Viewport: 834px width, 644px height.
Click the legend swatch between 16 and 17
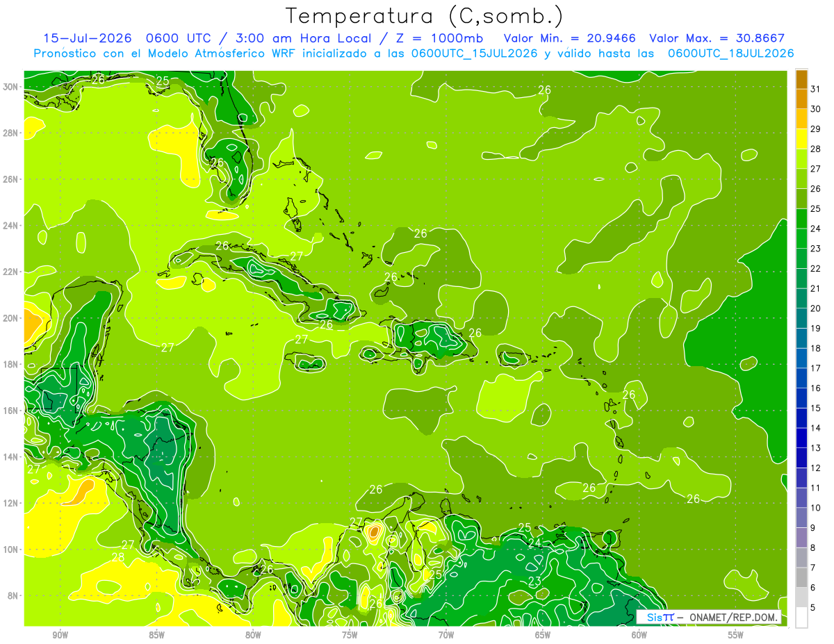coord(801,378)
